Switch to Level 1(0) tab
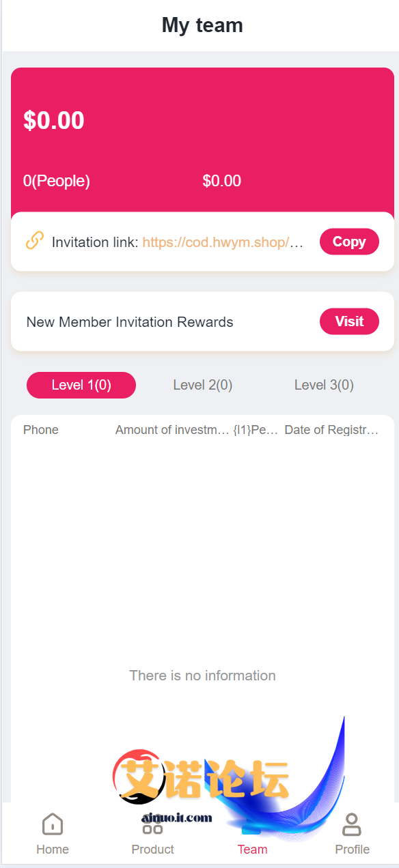The height and width of the screenshot is (868, 399). coord(81,385)
